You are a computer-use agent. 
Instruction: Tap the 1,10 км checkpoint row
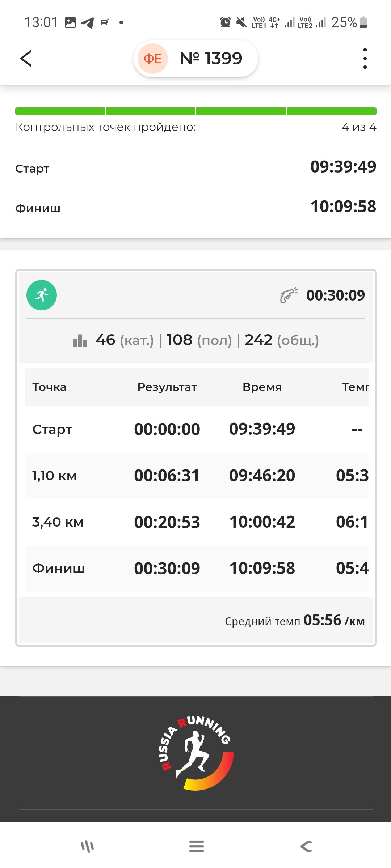pyautogui.click(x=197, y=476)
